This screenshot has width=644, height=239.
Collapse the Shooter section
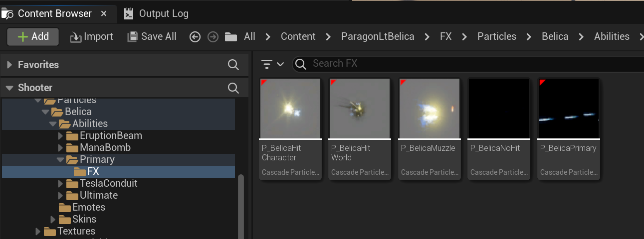9,88
